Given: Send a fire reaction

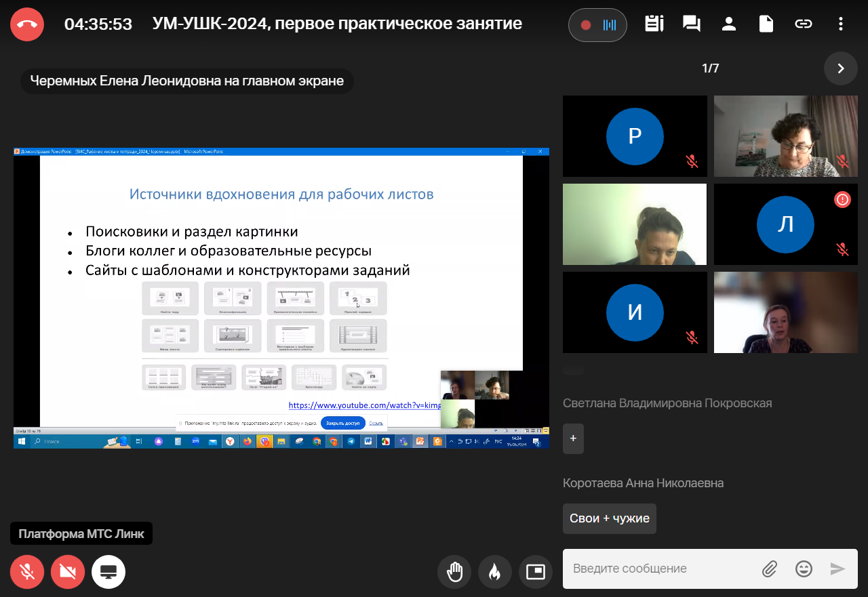Looking at the screenshot, I should tap(495, 572).
